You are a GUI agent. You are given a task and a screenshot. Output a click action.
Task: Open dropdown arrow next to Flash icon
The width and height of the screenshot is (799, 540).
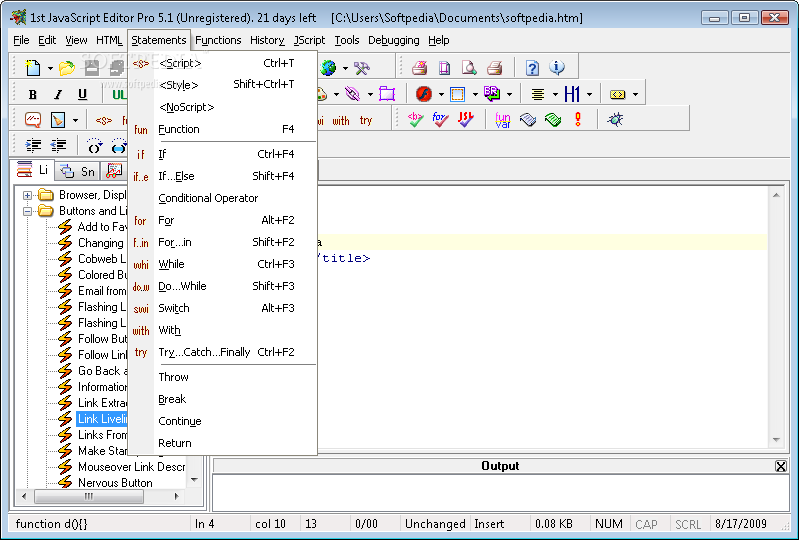click(x=441, y=95)
